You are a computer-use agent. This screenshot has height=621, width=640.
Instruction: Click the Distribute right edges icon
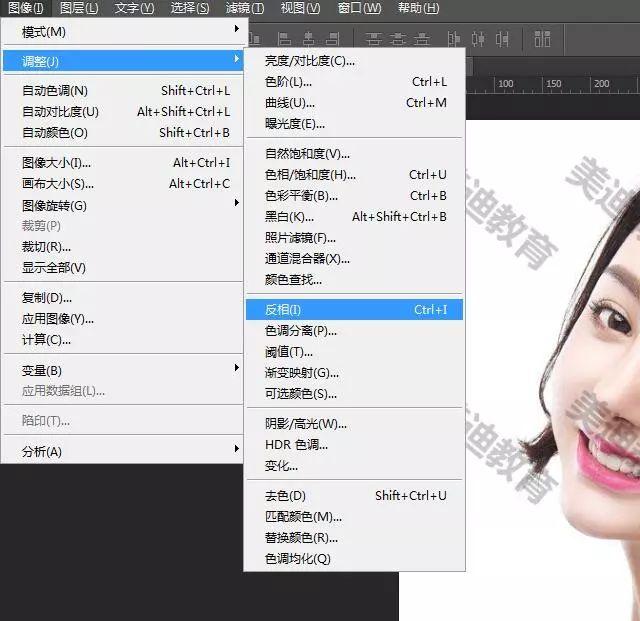coord(502,39)
